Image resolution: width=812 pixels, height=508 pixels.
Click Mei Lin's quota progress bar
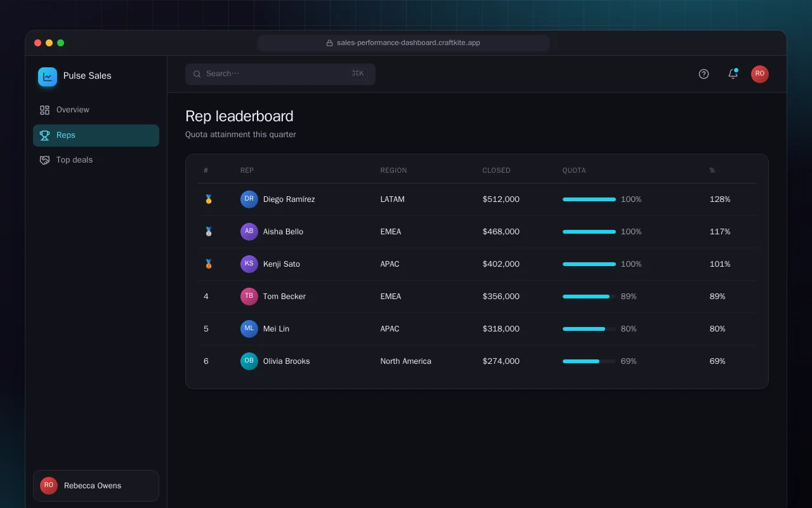pos(589,329)
